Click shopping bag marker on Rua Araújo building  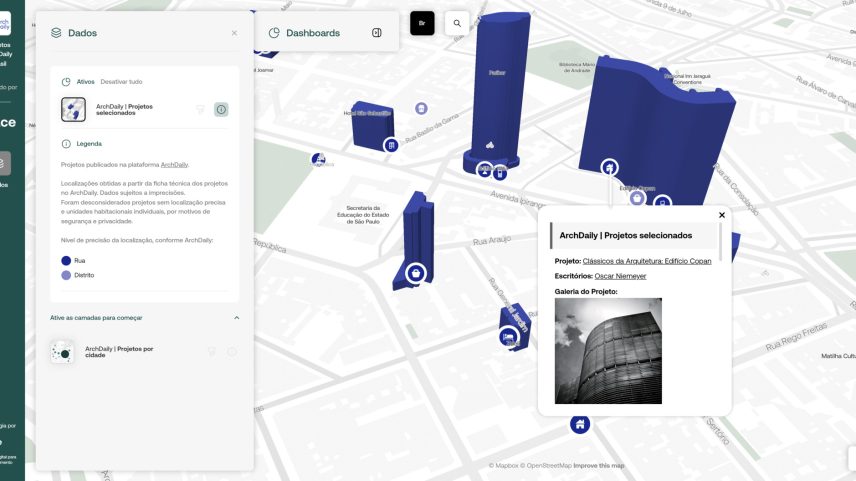[416, 273]
